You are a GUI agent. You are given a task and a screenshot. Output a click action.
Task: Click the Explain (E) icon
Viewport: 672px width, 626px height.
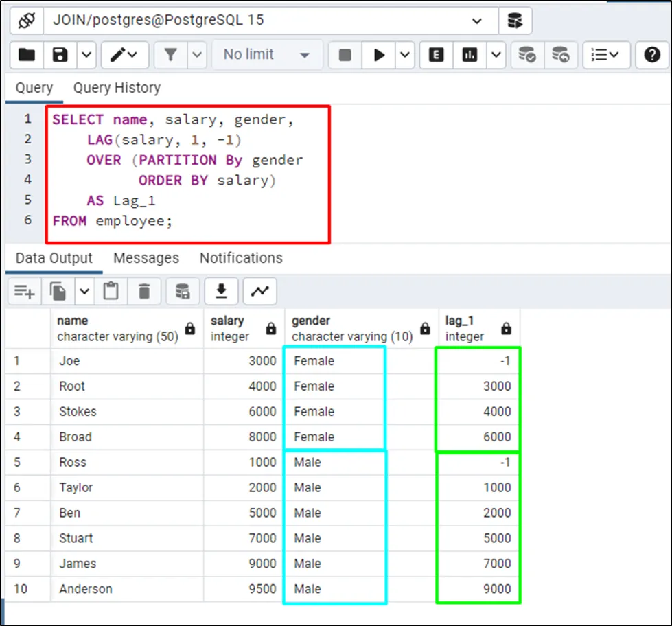click(x=436, y=55)
